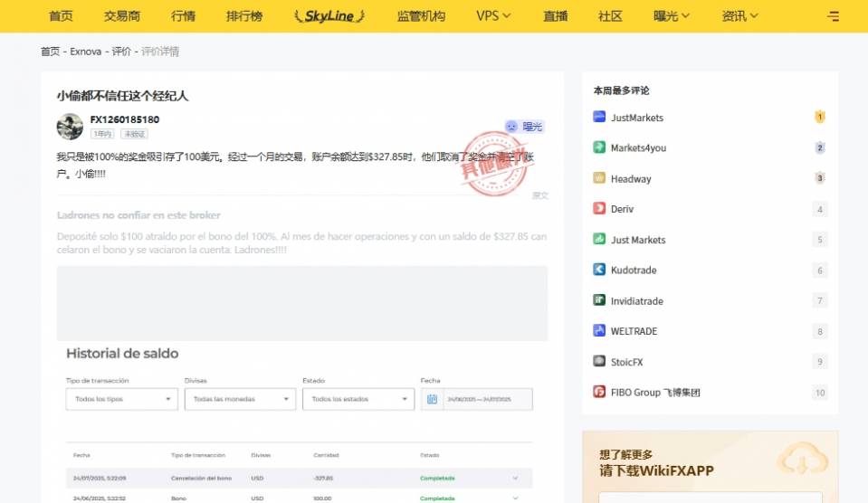868x503 pixels.
Task: Open 行情 in the navigation bar
Action: [183, 16]
